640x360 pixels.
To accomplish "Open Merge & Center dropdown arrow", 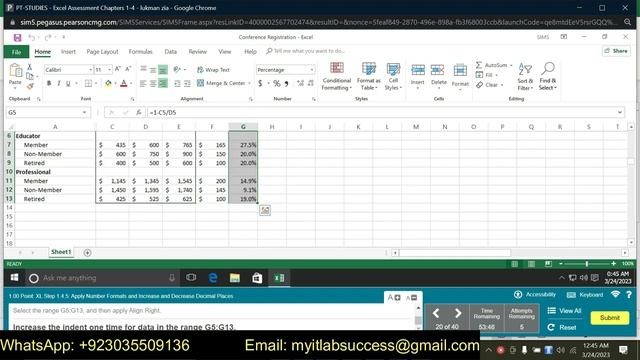I will (x=249, y=83).
